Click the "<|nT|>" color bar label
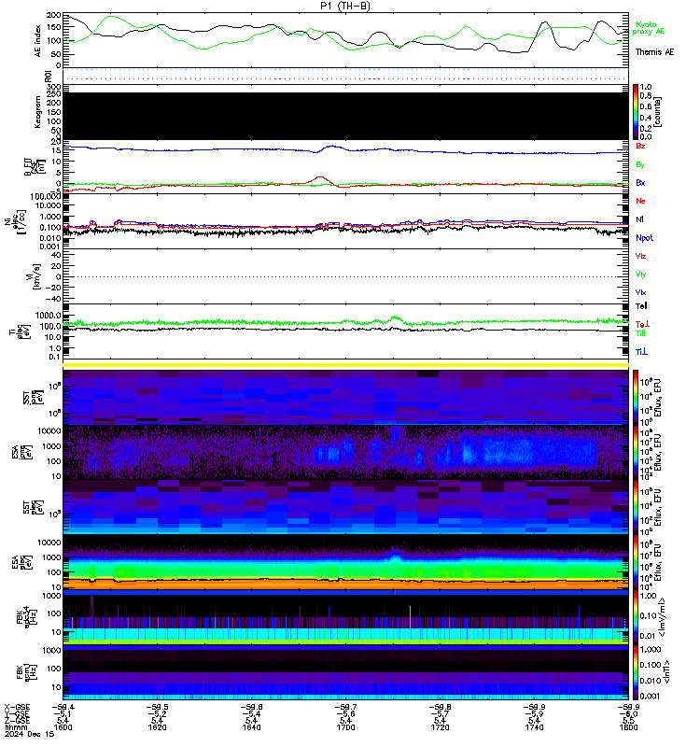 pyautogui.click(x=667, y=672)
